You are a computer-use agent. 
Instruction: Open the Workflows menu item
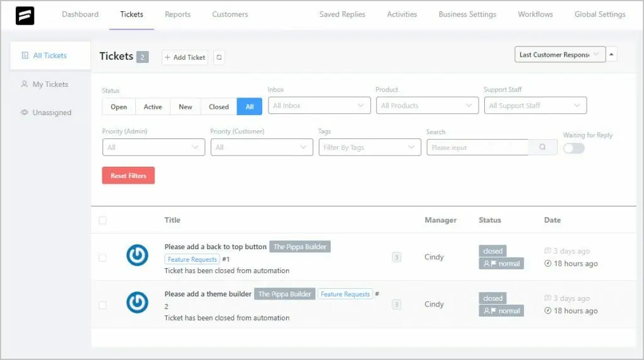pyautogui.click(x=535, y=14)
